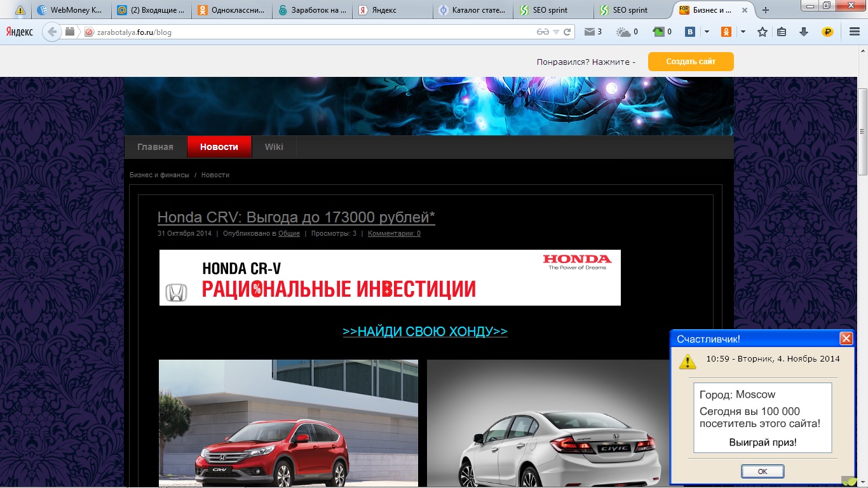Close the Бизнес и tab

point(744,10)
